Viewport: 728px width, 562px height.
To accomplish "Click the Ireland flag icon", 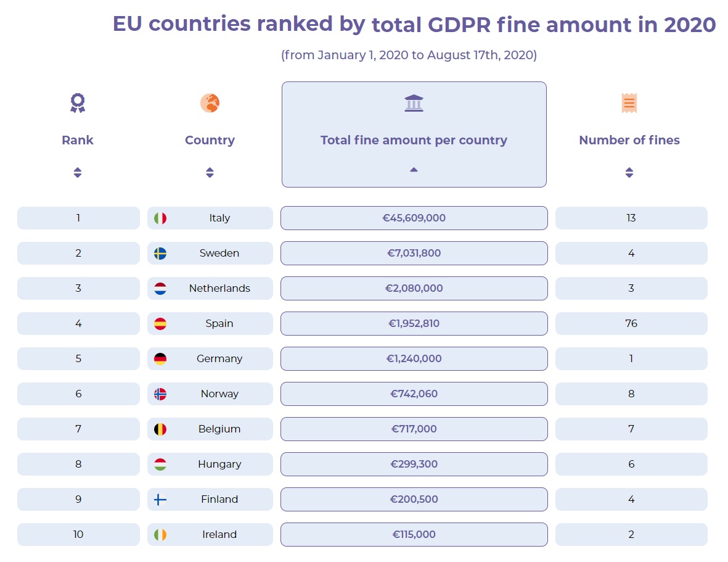I will click(x=160, y=535).
